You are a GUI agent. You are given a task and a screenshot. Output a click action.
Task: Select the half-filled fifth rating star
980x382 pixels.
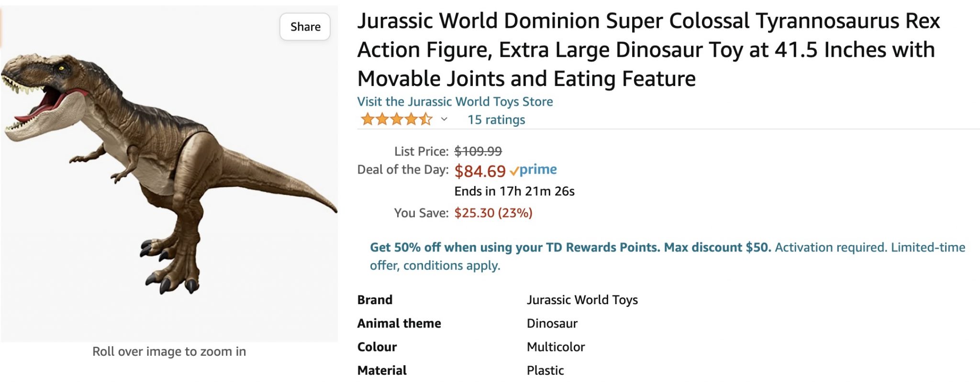coord(426,119)
